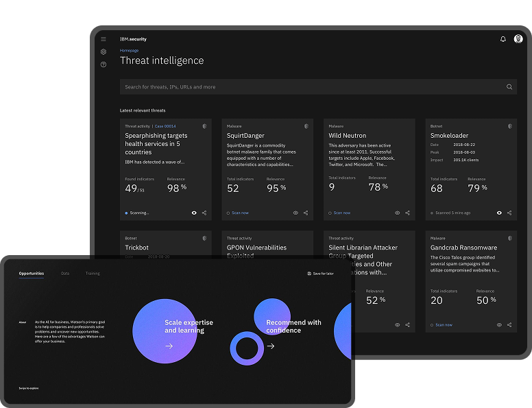Click arrow under Recommend with confidence

(x=270, y=346)
